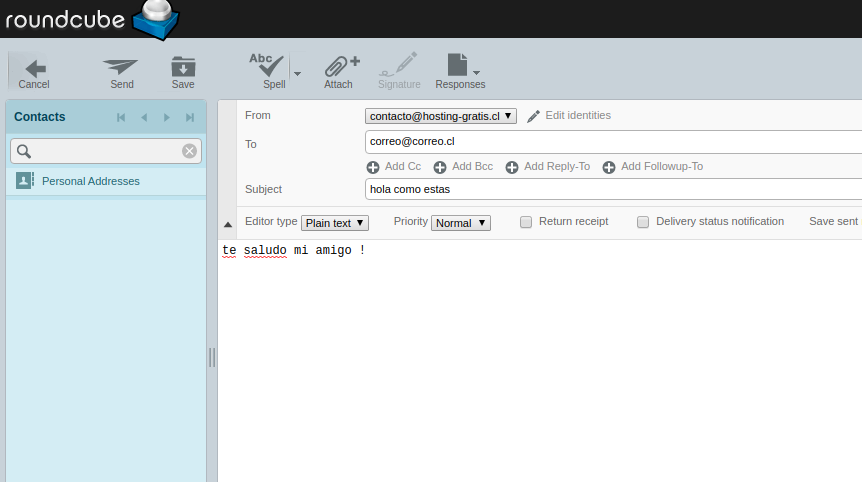Go to previous contacts page

[144, 117]
